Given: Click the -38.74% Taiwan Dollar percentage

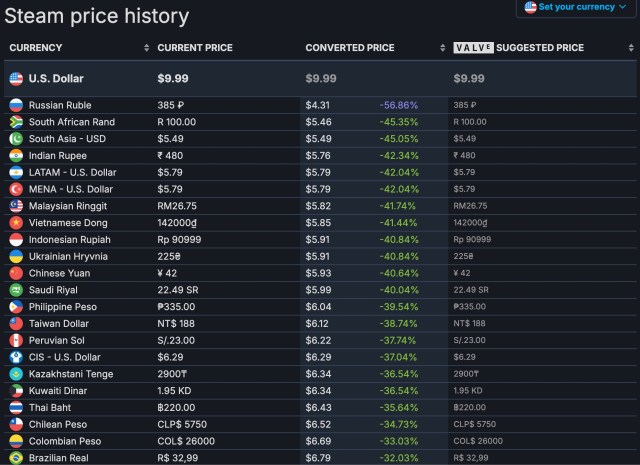Looking at the screenshot, I should pos(398,323).
